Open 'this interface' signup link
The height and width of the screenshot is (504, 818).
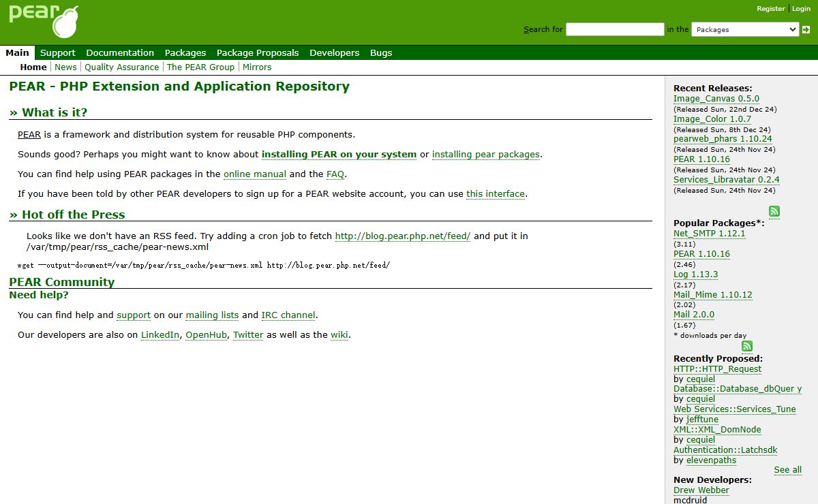(x=496, y=193)
